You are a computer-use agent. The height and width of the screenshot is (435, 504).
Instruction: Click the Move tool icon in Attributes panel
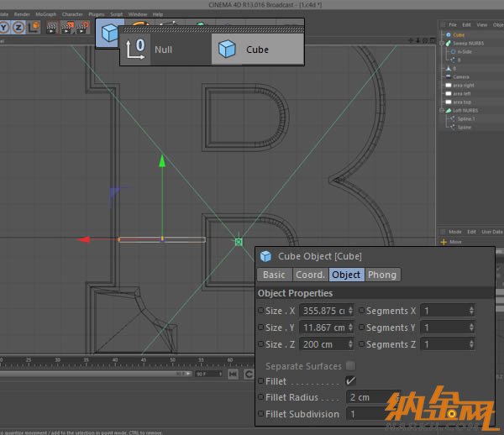point(444,242)
